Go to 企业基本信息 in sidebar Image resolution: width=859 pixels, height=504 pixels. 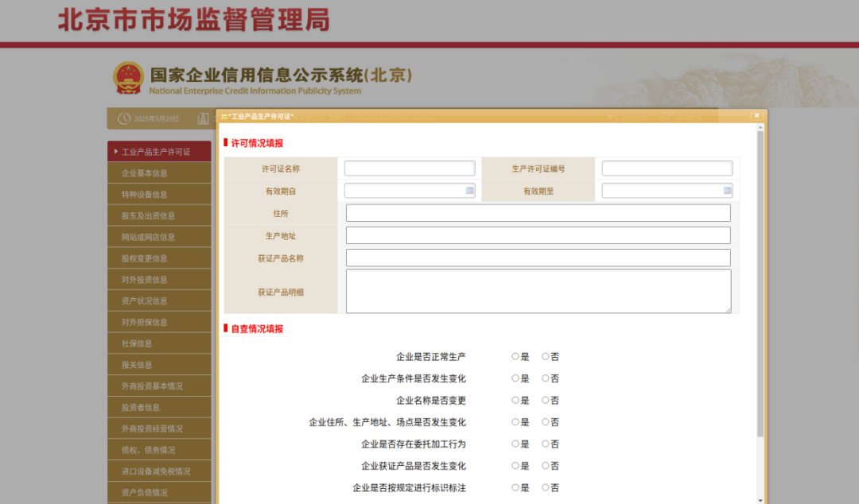pos(159,173)
